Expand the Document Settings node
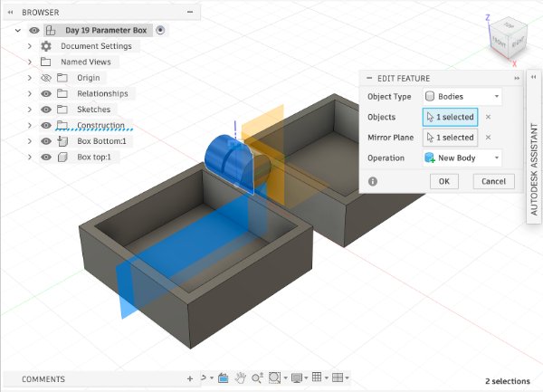The width and height of the screenshot is (543, 392). pos(30,46)
